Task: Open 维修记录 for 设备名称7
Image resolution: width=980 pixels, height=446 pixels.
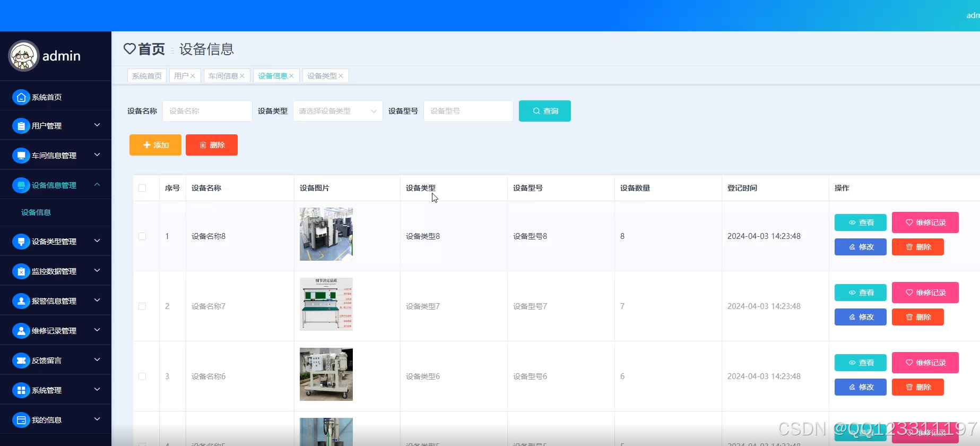Action: [925, 293]
